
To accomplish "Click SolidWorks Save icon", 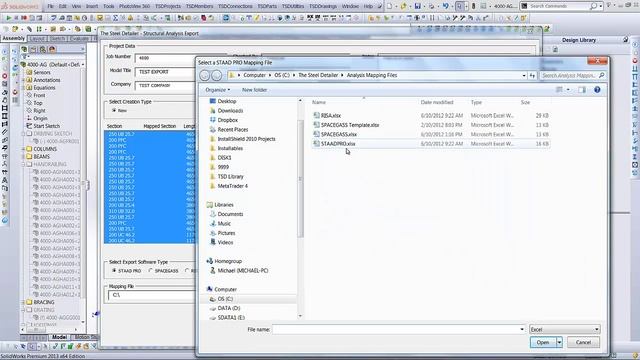I will 417,6.
